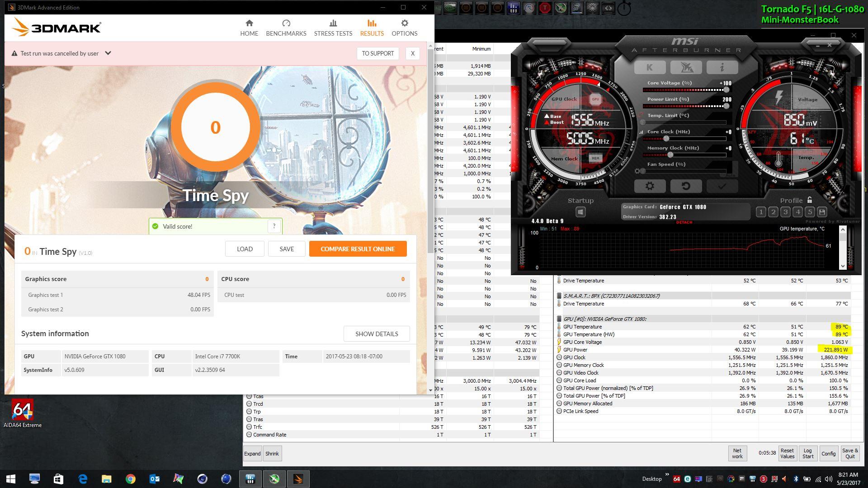The width and height of the screenshot is (868, 488).
Task: Collapse GPU [#0] NVIDIA GeForce GTX 1080 section
Action: (559, 319)
